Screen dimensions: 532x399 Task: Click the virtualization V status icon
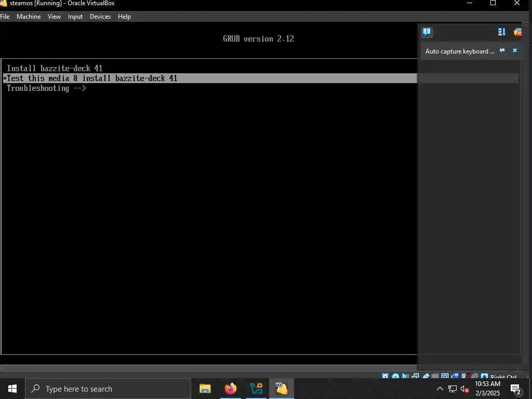[x=463, y=376]
